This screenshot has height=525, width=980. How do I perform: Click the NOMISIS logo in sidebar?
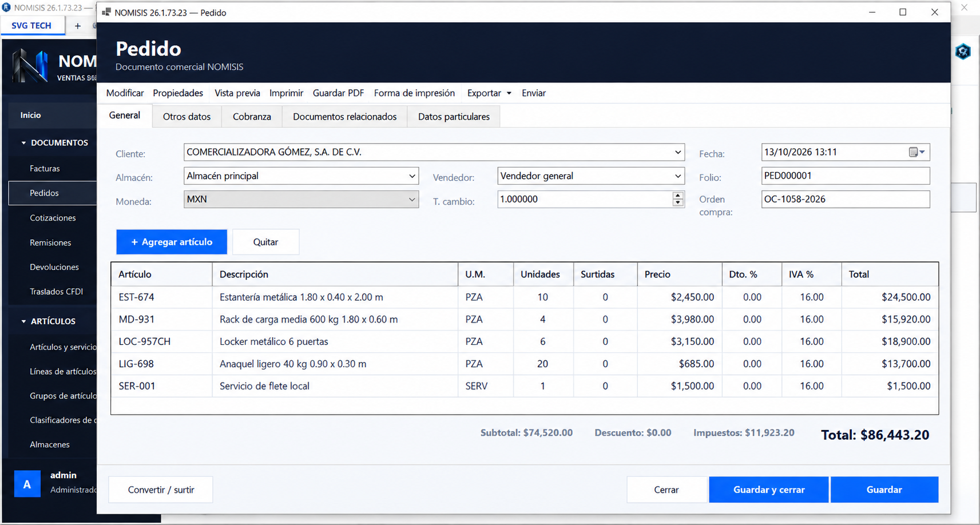30,66
